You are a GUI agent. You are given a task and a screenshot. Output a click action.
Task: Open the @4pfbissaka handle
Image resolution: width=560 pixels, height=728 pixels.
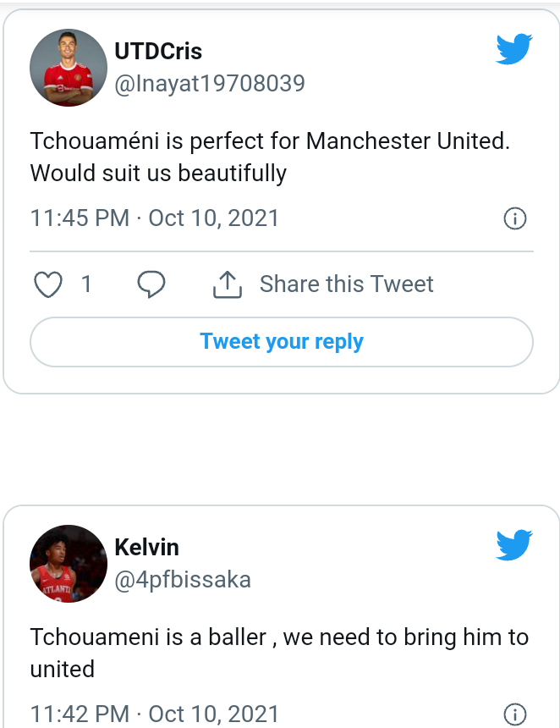(183, 580)
